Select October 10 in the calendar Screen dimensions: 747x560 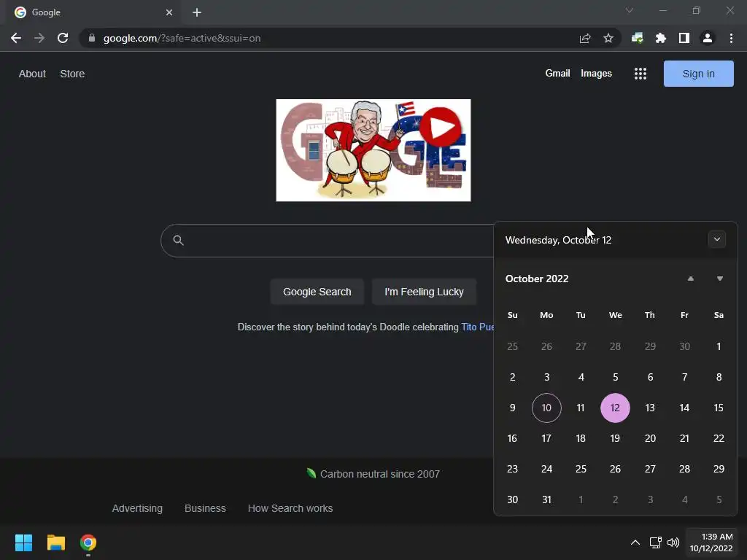click(x=546, y=408)
